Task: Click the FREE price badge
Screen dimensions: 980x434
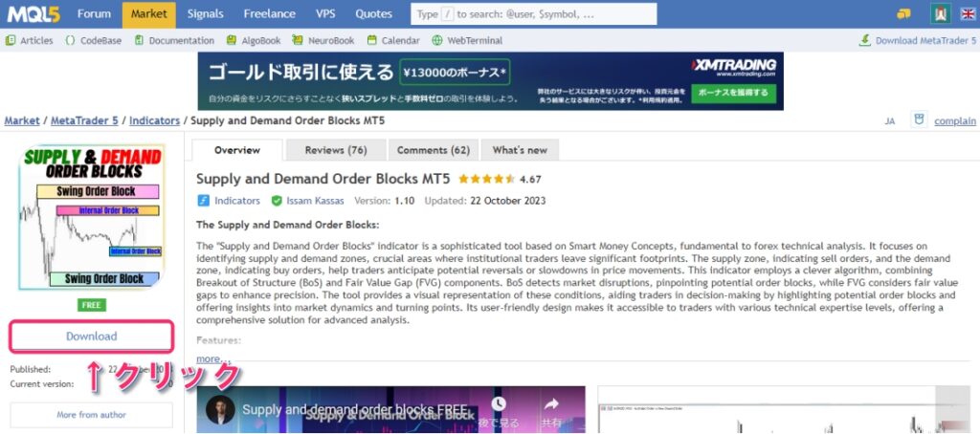Action: click(92, 305)
